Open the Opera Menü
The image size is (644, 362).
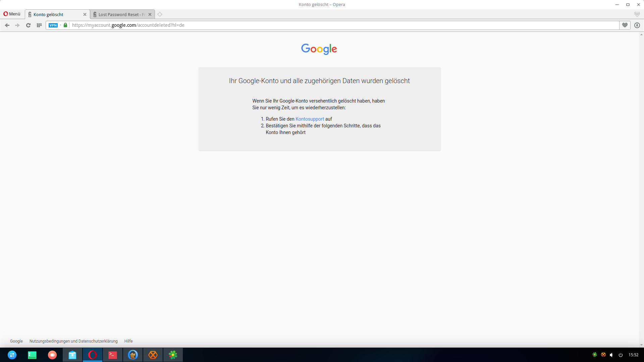pyautogui.click(x=12, y=14)
